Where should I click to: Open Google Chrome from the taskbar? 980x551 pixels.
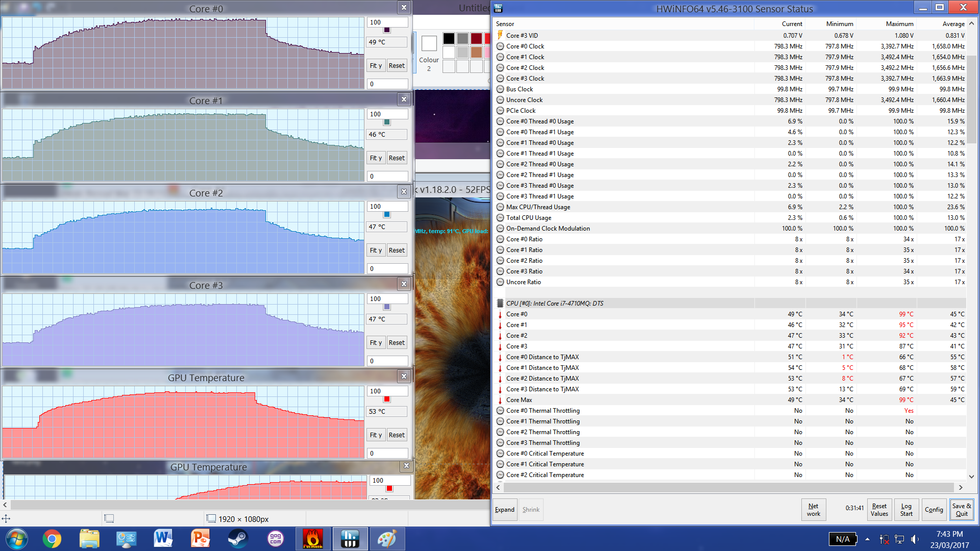[x=52, y=539]
